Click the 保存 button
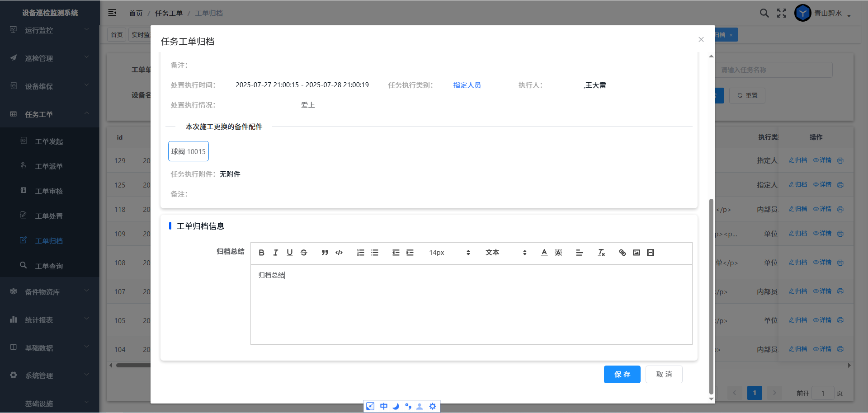This screenshot has width=868, height=413. click(x=622, y=374)
